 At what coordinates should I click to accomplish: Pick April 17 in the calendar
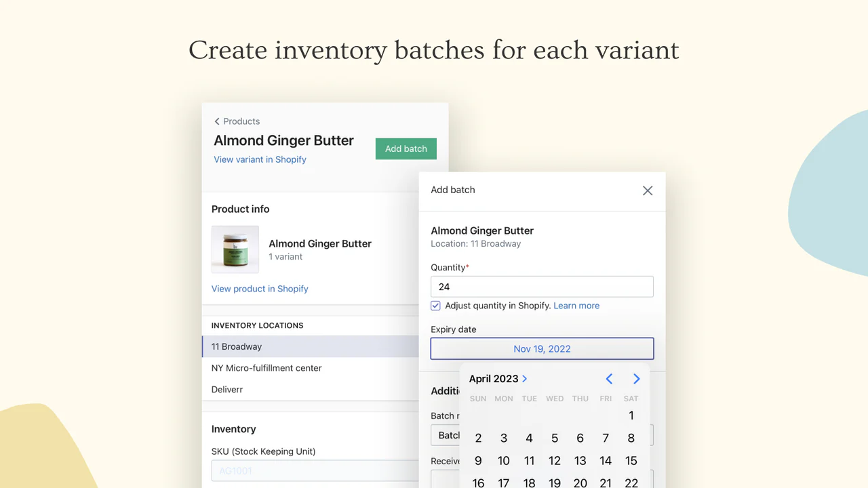click(504, 483)
